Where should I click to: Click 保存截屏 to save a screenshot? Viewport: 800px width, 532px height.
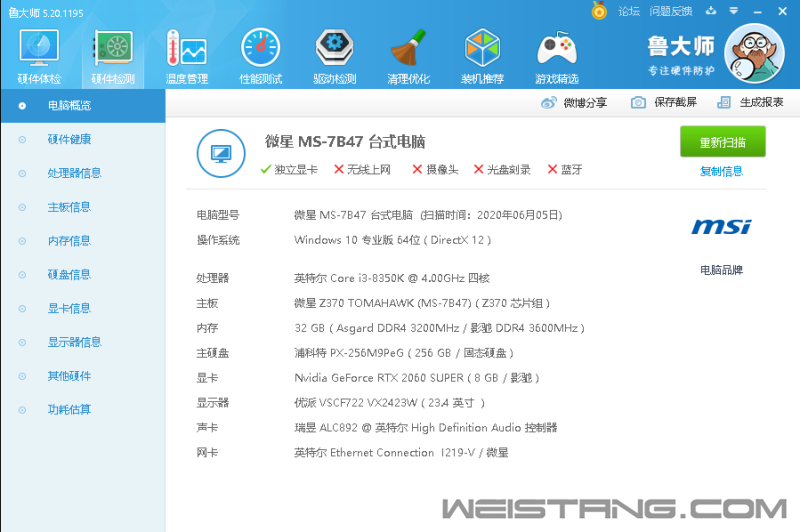[664, 102]
